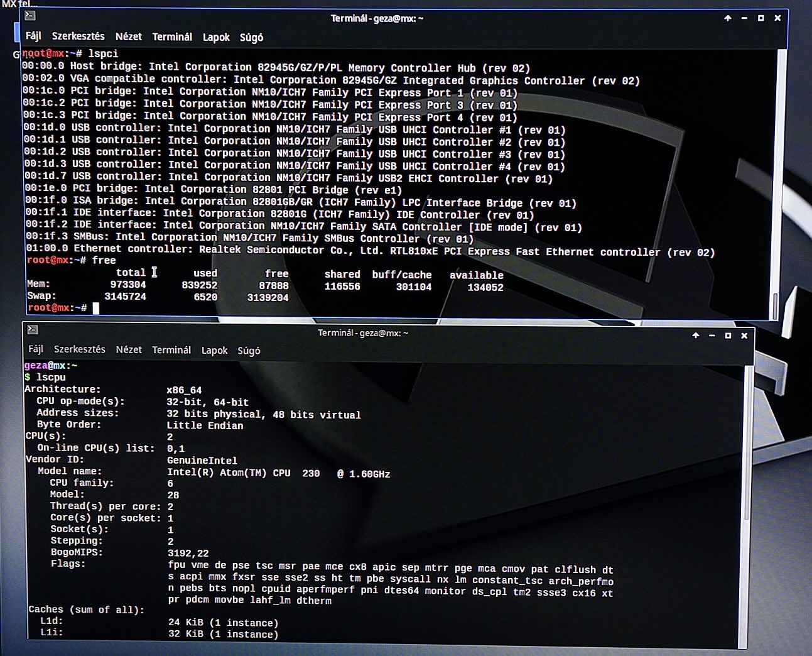This screenshot has height=656, width=812.
Task: Click the ISA bridge LPC Interface line
Action: coord(301,202)
